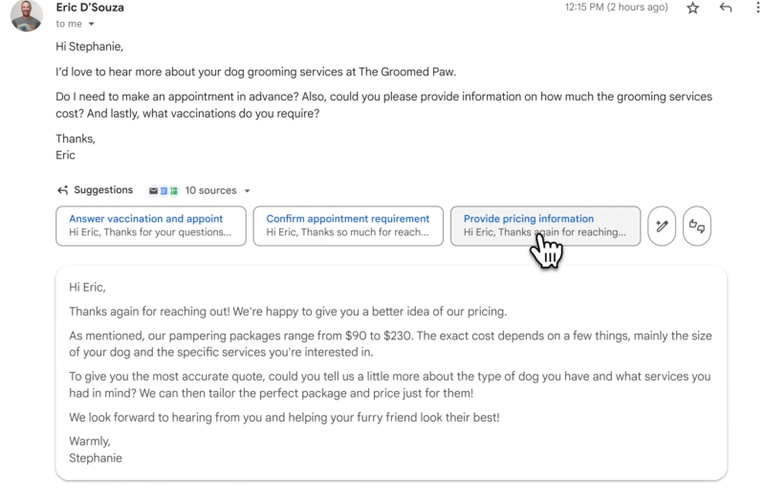Image resolution: width=765 pixels, height=500 pixels.
Task: Select 'Confirm appointment requirement' suggestion
Action: coord(348,226)
